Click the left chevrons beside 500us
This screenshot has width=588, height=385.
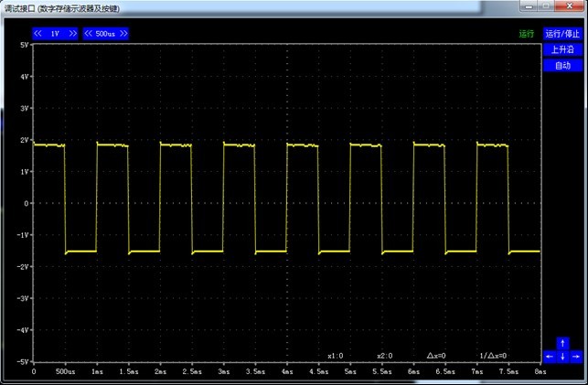pos(89,34)
